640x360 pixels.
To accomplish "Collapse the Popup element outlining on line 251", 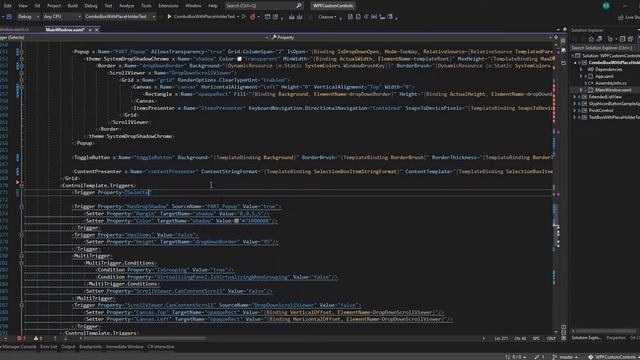I will (21, 52).
